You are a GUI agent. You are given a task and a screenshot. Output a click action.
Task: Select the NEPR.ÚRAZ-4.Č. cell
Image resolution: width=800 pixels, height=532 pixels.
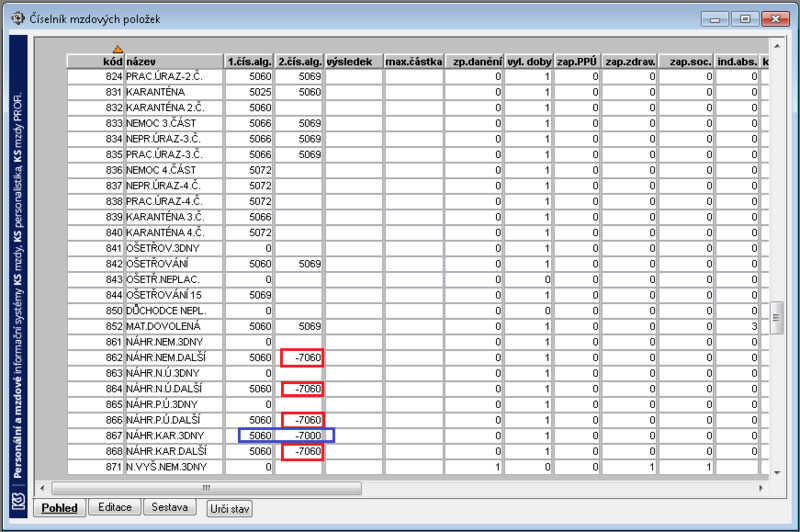(174, 186)
